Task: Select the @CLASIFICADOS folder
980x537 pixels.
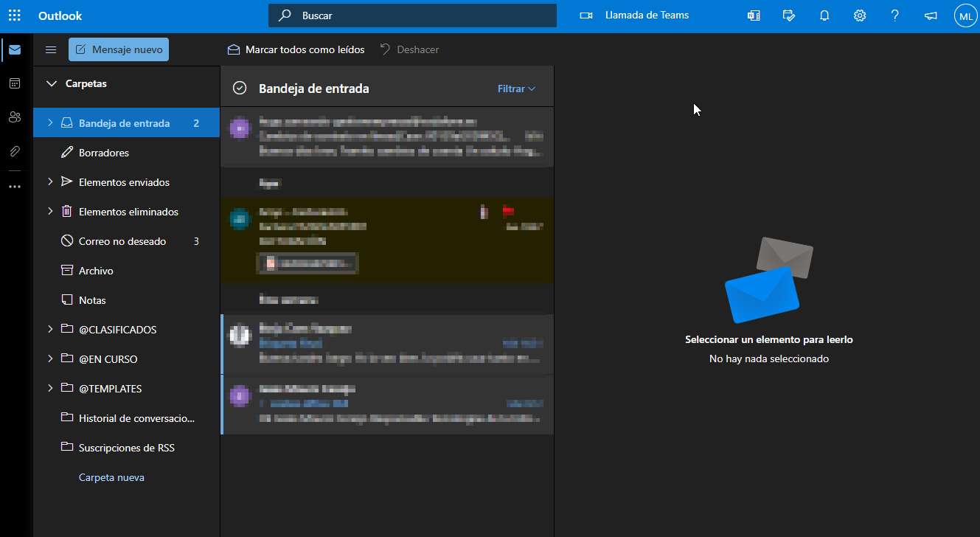Action: [126, 330]
